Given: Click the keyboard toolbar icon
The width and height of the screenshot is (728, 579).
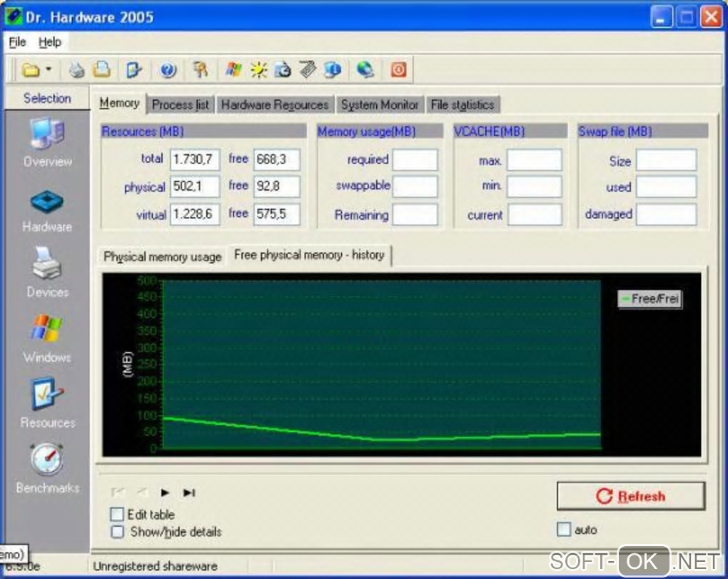Looking at the screenshot, I should (x=308, y=70).
